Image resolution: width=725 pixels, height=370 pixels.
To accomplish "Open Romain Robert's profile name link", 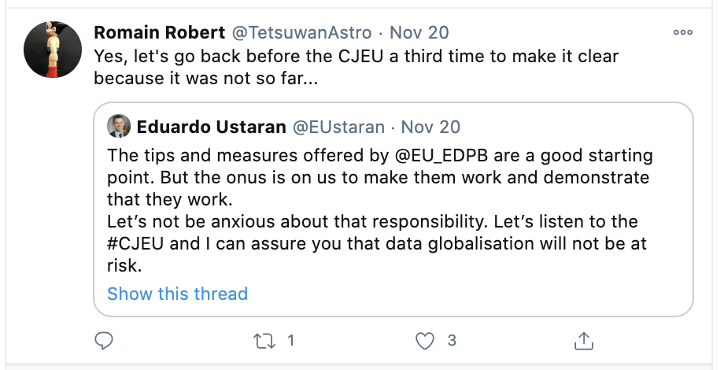I will pos(160,32).
